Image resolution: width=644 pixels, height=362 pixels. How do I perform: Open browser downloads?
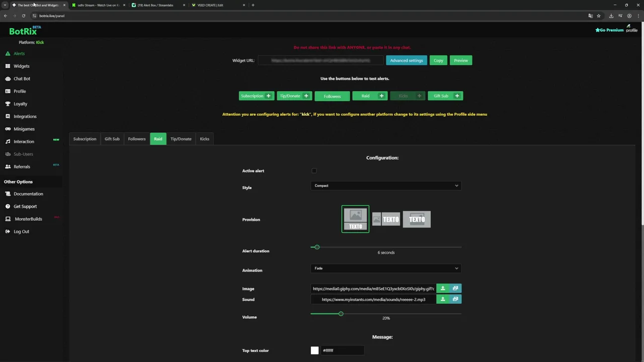pyautogui.click(x=611, y=16)
